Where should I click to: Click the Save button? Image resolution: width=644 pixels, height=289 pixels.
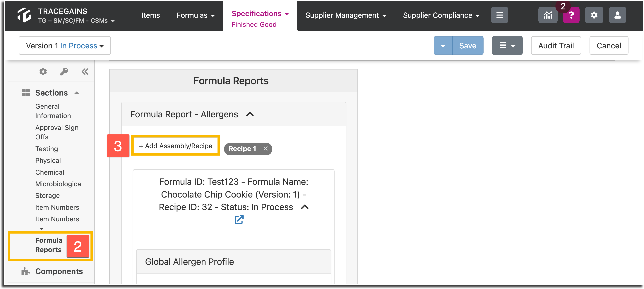click(467, 45)
